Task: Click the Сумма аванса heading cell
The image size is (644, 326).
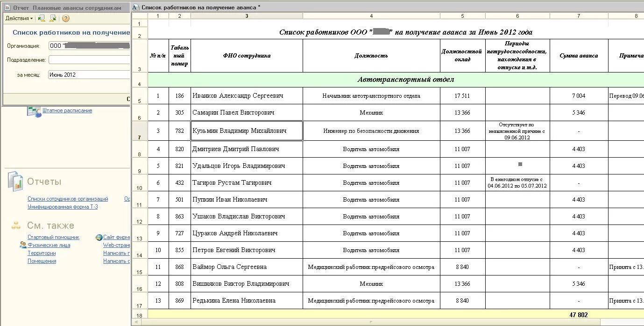Action: click(x=579, y=56)
